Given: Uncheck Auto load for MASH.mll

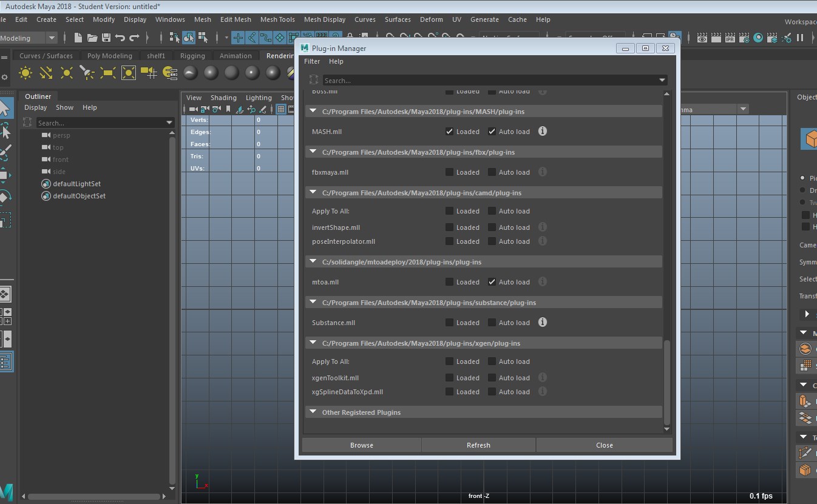Looking at the screenshot, I should tap(492, 131).
